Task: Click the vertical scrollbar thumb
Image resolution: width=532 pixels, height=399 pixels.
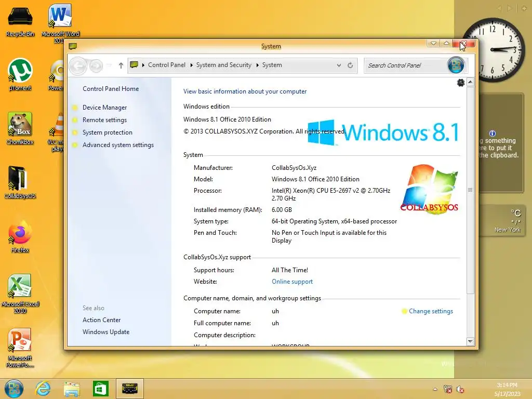Action: [x=470, y=190]
